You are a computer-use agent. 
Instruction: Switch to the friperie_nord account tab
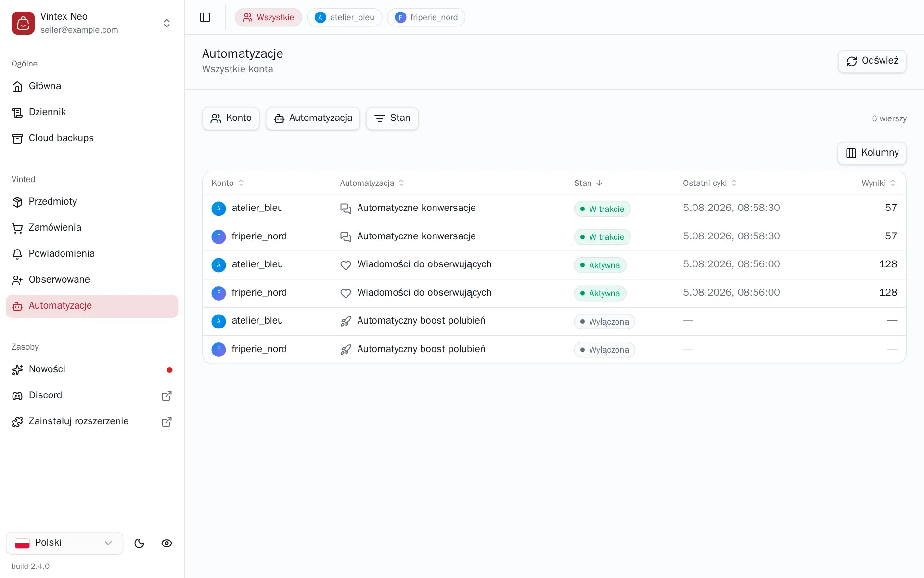426,17
